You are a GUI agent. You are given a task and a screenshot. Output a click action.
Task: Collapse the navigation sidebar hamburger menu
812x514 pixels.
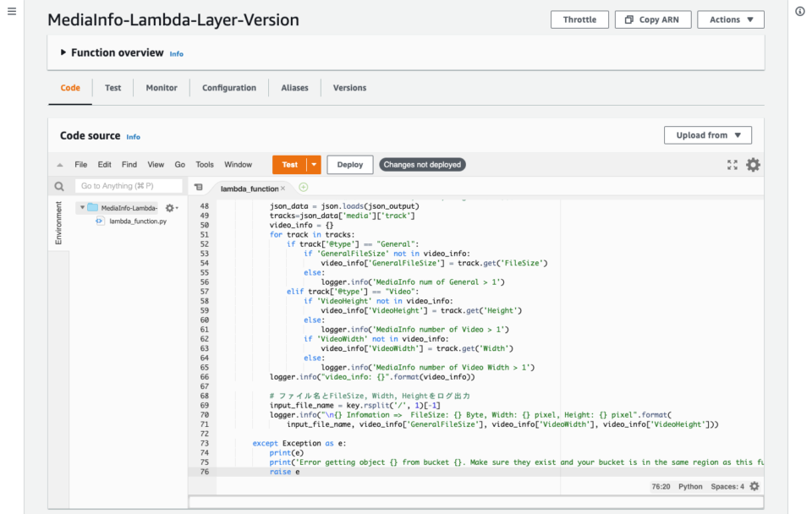(12, 11)
